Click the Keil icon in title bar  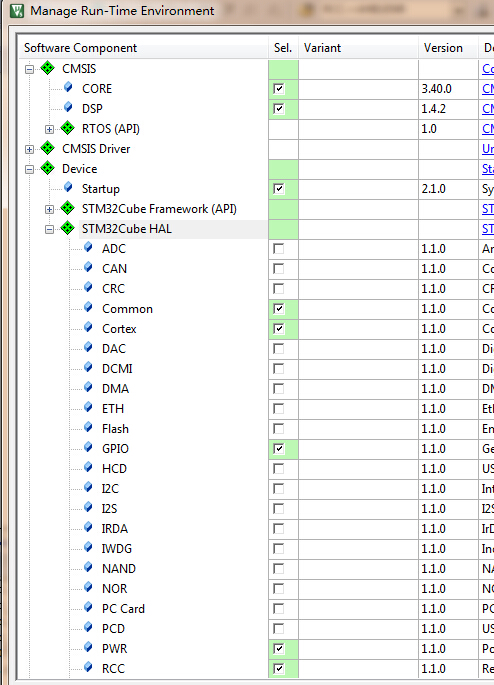(17, 10)
